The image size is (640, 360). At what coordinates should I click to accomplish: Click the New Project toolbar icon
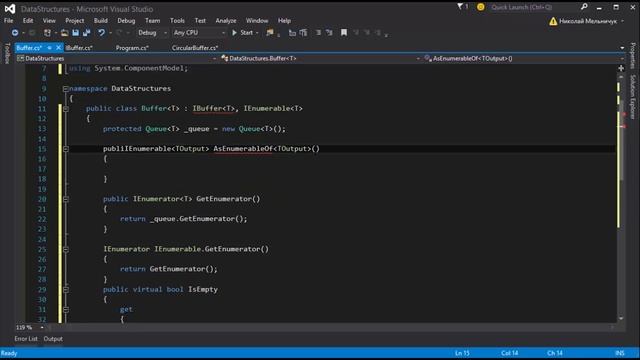click(x=47, y=33)
